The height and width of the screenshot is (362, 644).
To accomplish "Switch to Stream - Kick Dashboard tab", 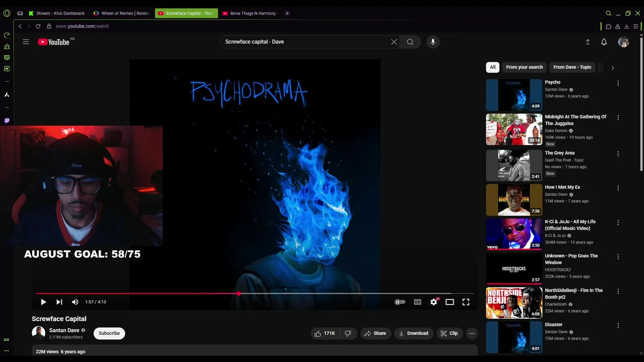I will click(58, 13).
